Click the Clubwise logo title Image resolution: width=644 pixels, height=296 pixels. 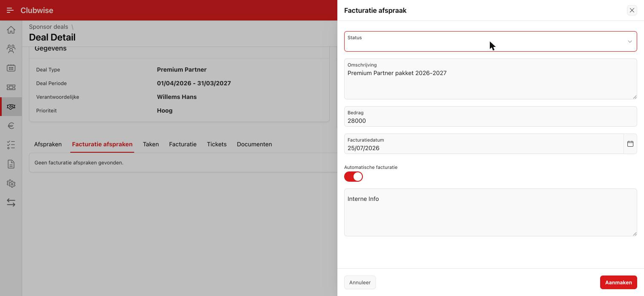pyautogui.click(x=37, y=10)
